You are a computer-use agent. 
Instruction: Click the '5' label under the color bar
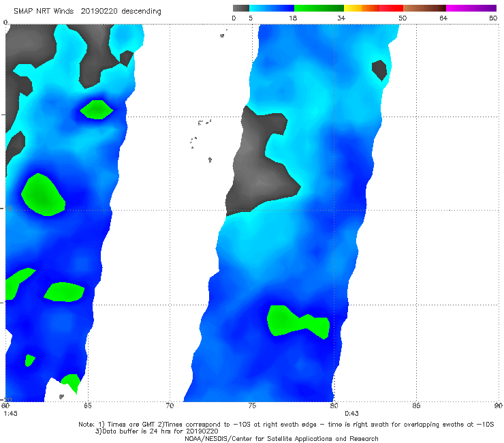pos(251,18)
